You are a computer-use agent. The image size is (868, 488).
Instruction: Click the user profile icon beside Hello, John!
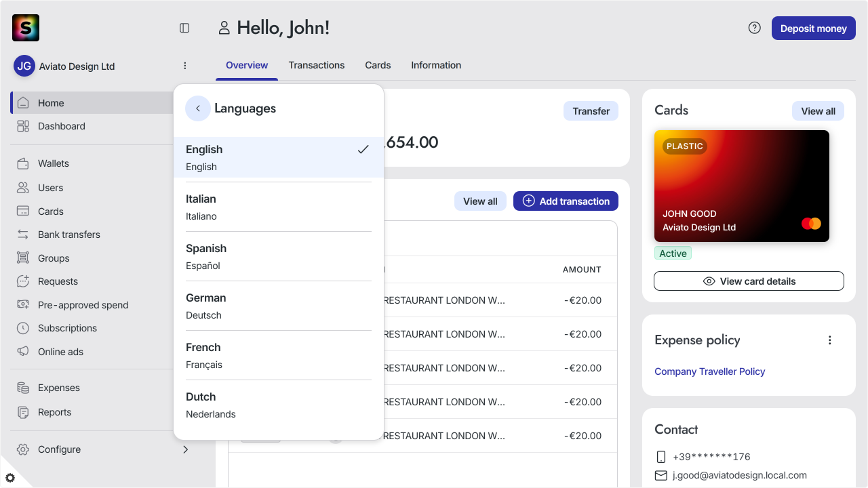pos(224,28)
